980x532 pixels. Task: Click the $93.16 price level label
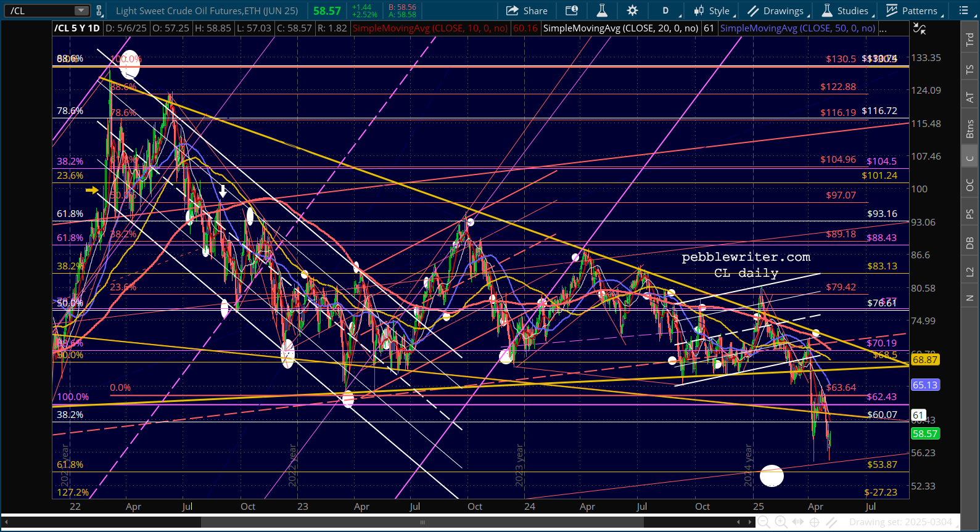pos(882,213)
